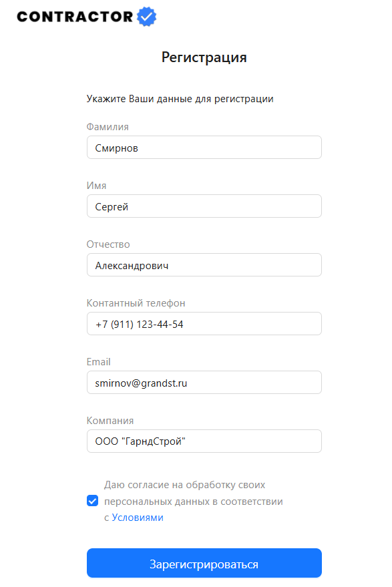392x587 pixels.
Task: Click the Фамилия field label
Action: pos(108,127)
